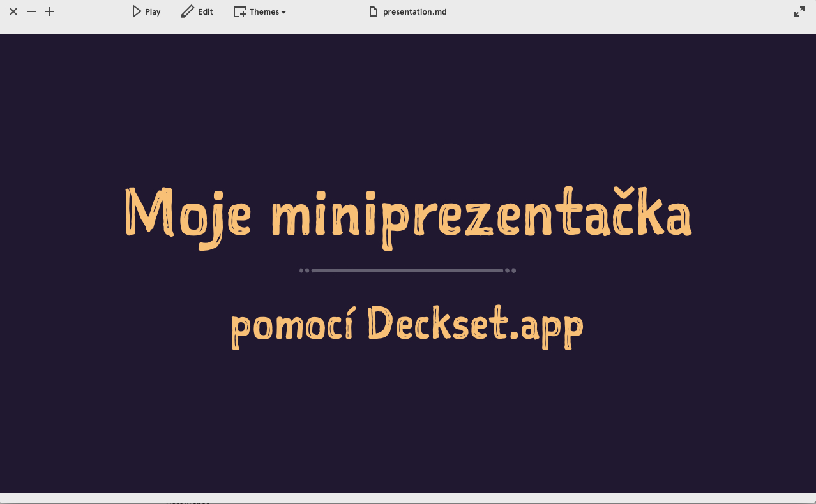Image resolution: width=816 pixels, height=504 pixels.
Task: Zoom out with the minus icon
Action: (31, 11)
